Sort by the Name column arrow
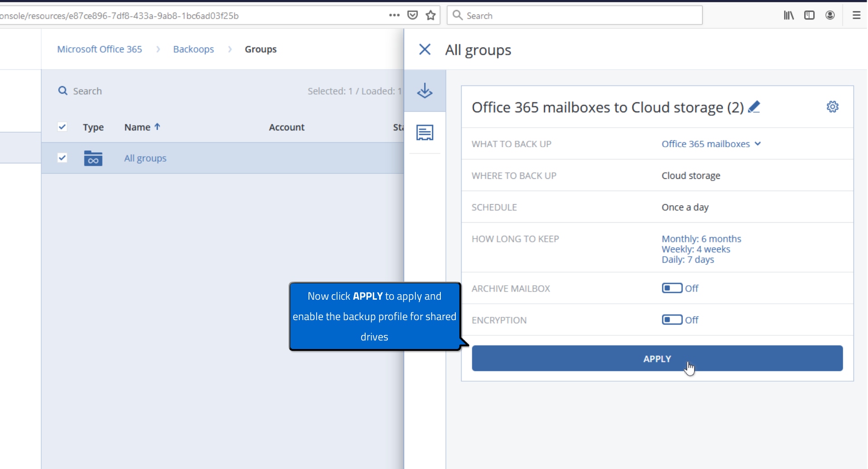This screenshot has width=868, height=469. click(157, 127)
